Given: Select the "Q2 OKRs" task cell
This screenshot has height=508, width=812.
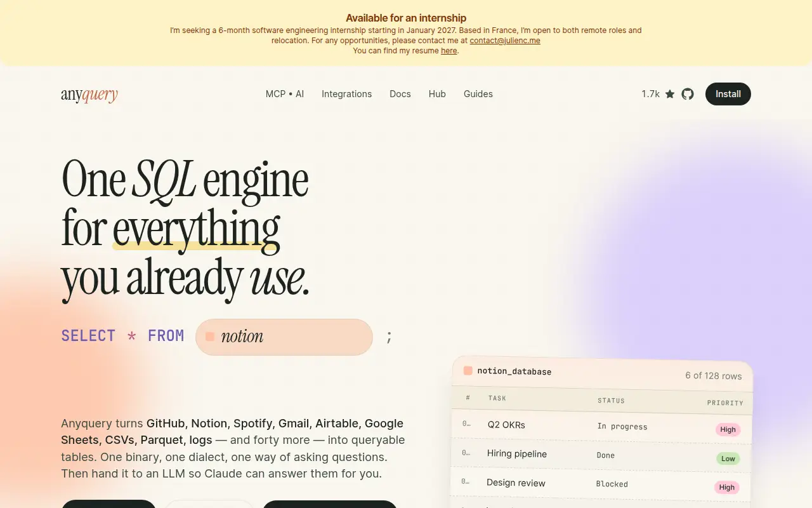Looking at the screenshot, I should [x=506, y=425].
